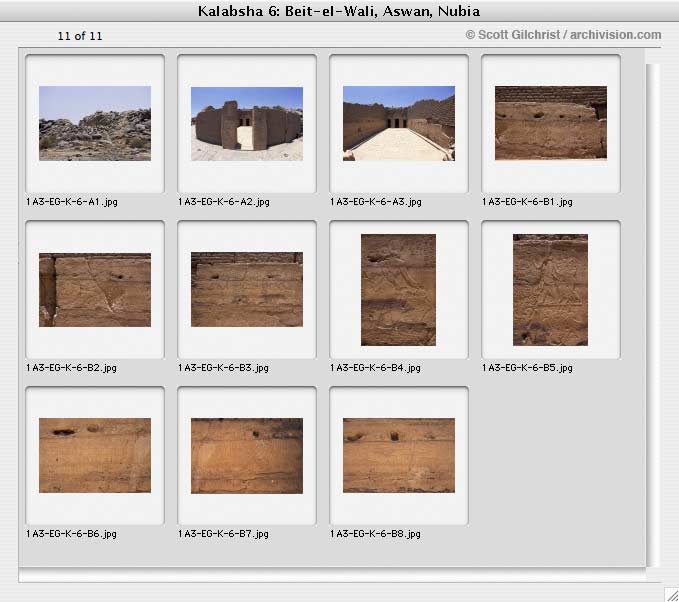Image resolution: width=679 pixels, height=602 pixels.
Task: Select thumbnail 1A3-EG-K-6-B7
Action: point(247,456)
